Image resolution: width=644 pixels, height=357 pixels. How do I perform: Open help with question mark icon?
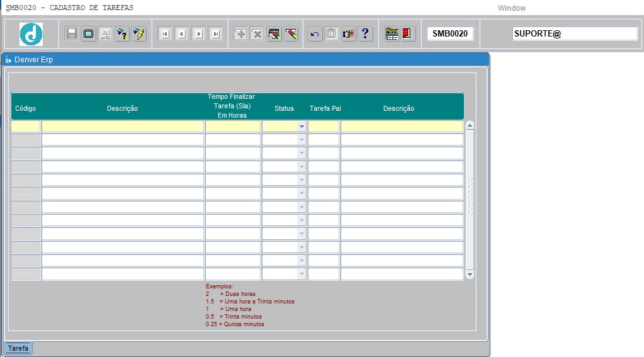pyautogui.click(x=366, y=34)
